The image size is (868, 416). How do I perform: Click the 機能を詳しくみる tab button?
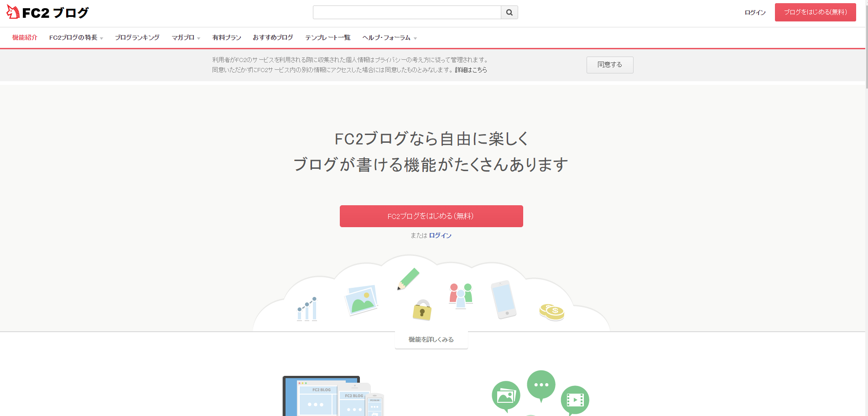pyautogui.click(x=431, y=340)
